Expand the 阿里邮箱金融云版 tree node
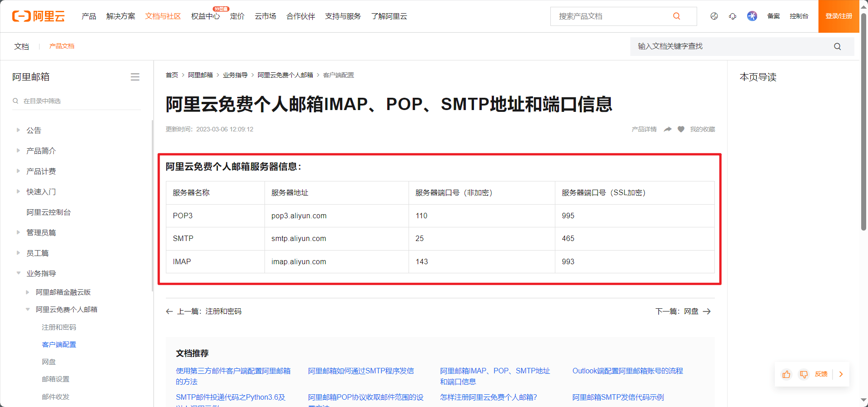868x407 pixels. 28,292
